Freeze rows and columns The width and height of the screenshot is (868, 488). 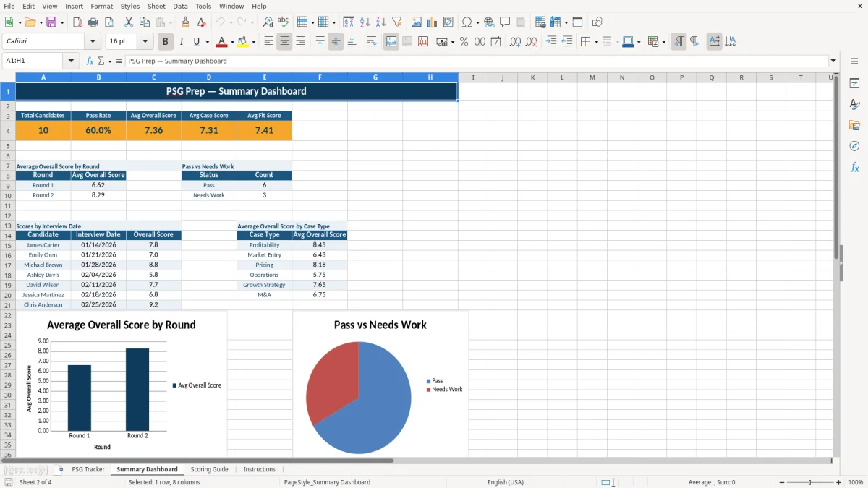(556, 22)
